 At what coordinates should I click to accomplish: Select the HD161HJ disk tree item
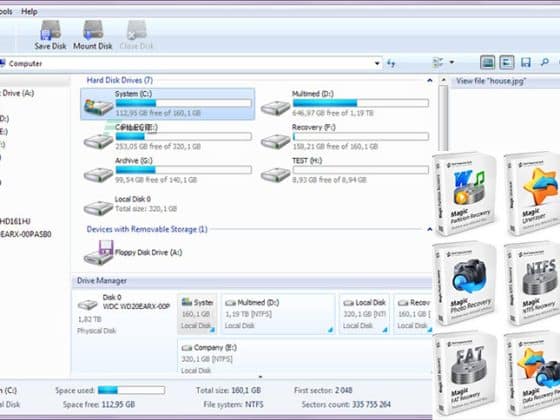15,221
